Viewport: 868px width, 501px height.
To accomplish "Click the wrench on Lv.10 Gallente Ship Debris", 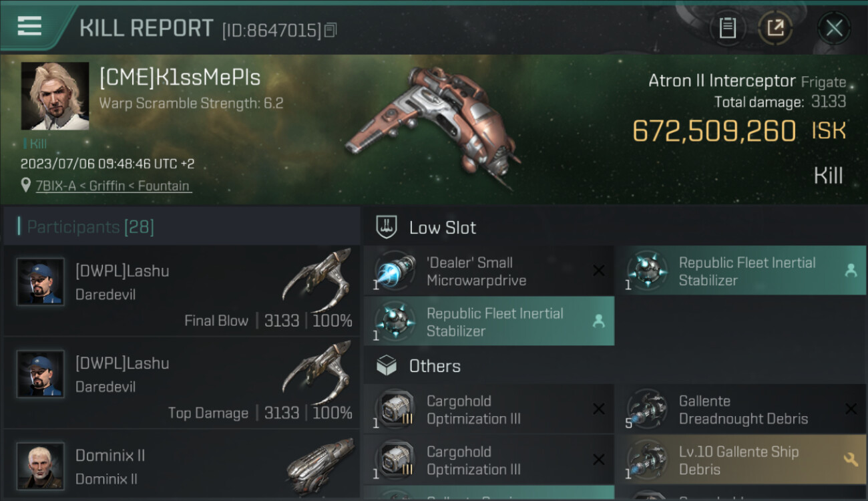I will 850,460.
